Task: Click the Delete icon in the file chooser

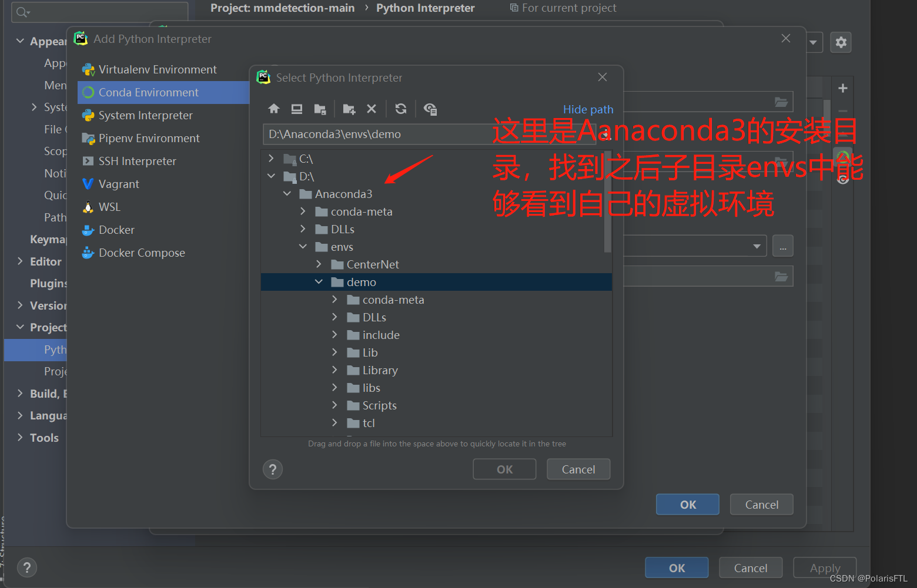Action: click(371, 109)
